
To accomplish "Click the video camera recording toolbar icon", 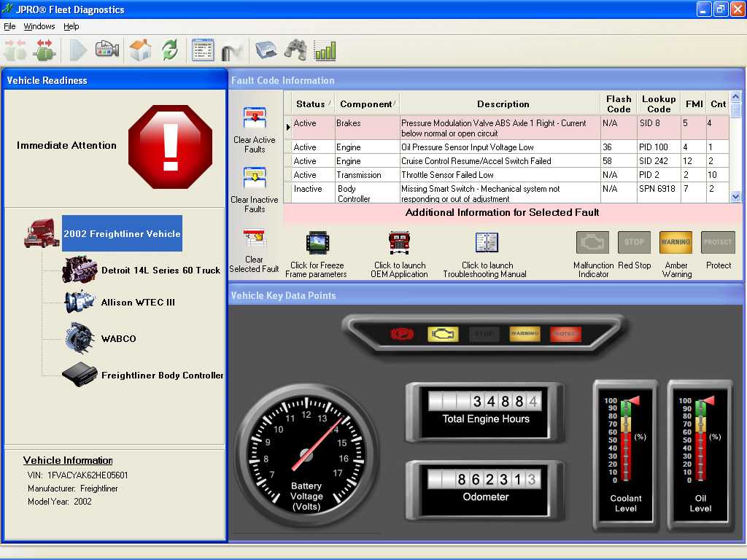I will pyautogui.click(x=107, y=50).
